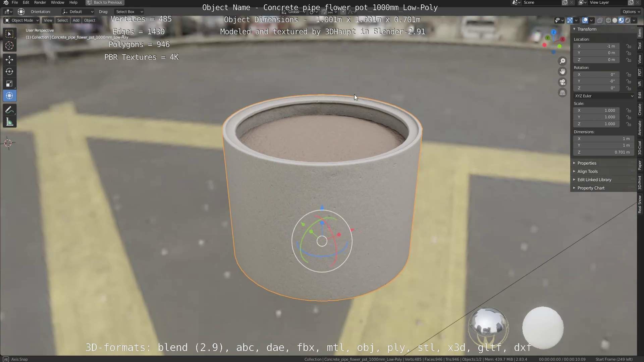Open viewport Object menu
The height and width of the screenshot is (362, 644).
[x=90, y=20]
